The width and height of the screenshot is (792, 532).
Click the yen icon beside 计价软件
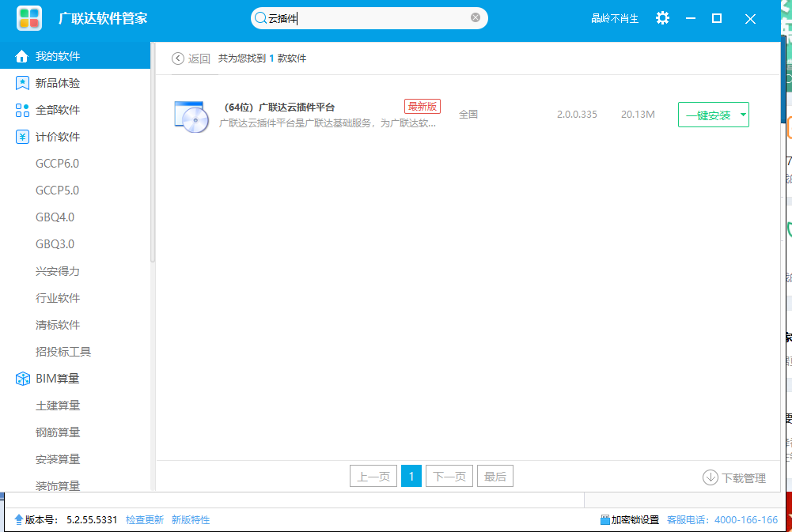(x=22, y=137)
